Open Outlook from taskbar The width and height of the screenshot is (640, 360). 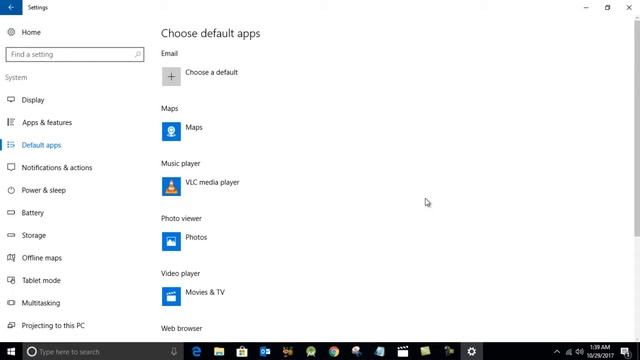pos(265,351)
